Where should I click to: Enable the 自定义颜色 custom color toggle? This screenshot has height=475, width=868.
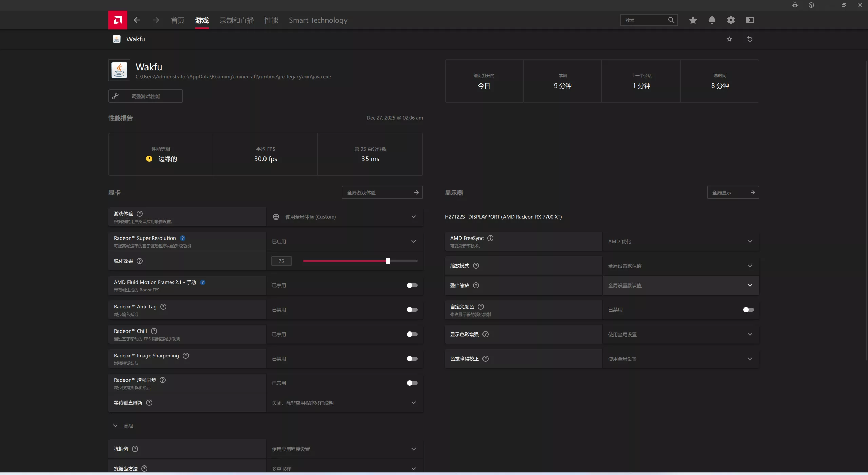point(748,310)
